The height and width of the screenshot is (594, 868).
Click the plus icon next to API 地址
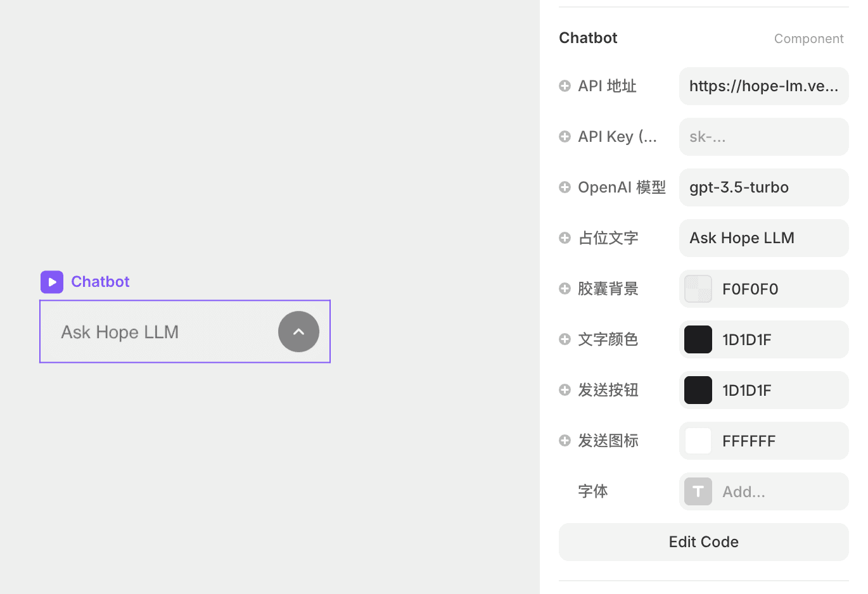[565, 85]
